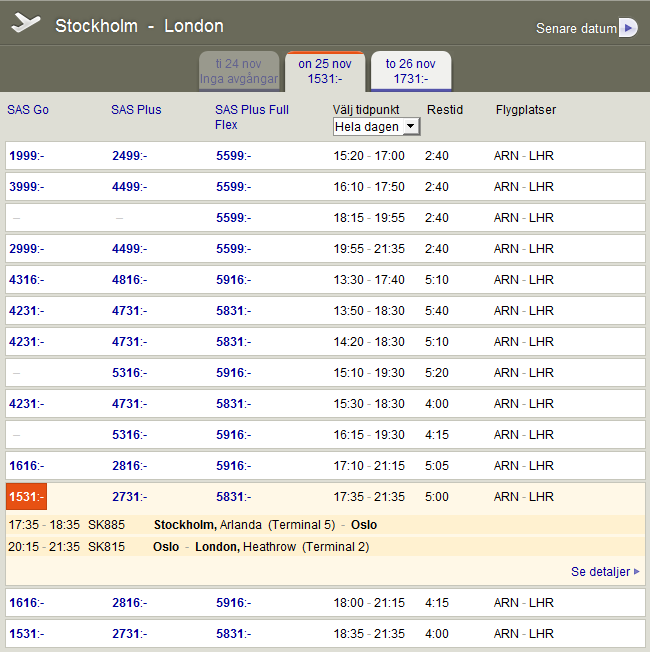Choose 1999:- SAS Go fare at 15:20

click(26, 156)
